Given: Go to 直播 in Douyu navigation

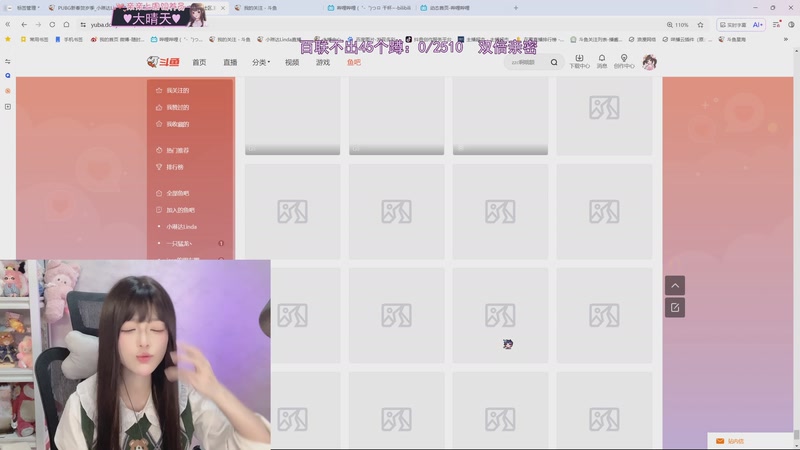Looking at the screenshot, I should (x=230, y=62).
